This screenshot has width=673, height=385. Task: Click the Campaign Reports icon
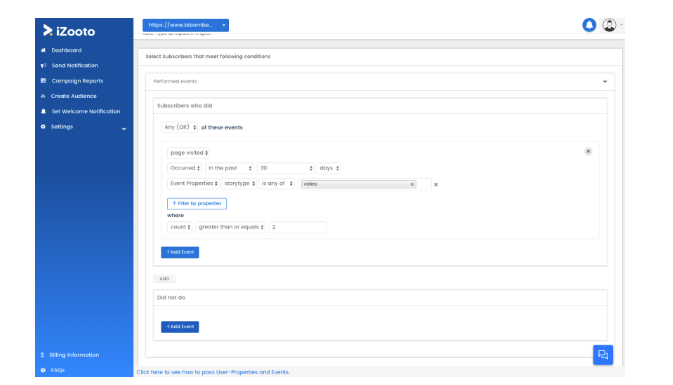tap(43, 81)
